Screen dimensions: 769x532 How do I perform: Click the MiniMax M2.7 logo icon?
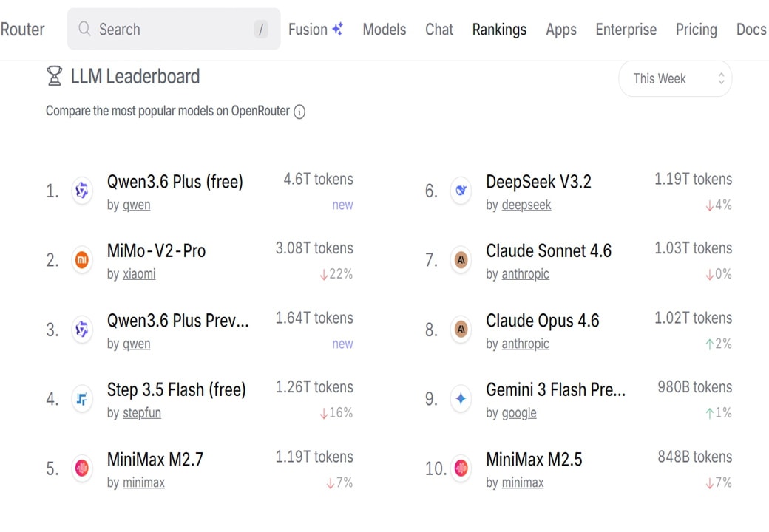coord(82,468)
